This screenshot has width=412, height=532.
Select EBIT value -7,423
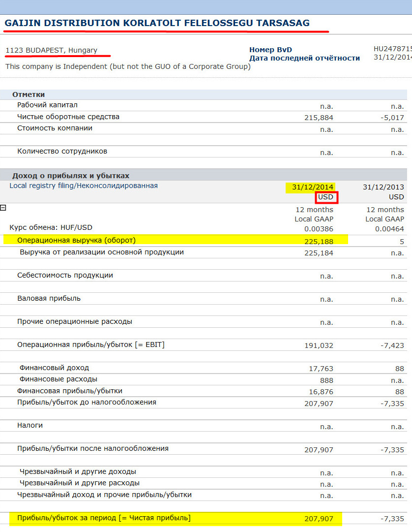[x=392, y=346]
